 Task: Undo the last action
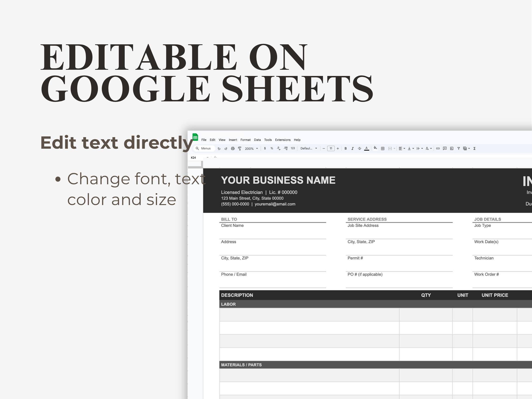(x=219, y=149)
